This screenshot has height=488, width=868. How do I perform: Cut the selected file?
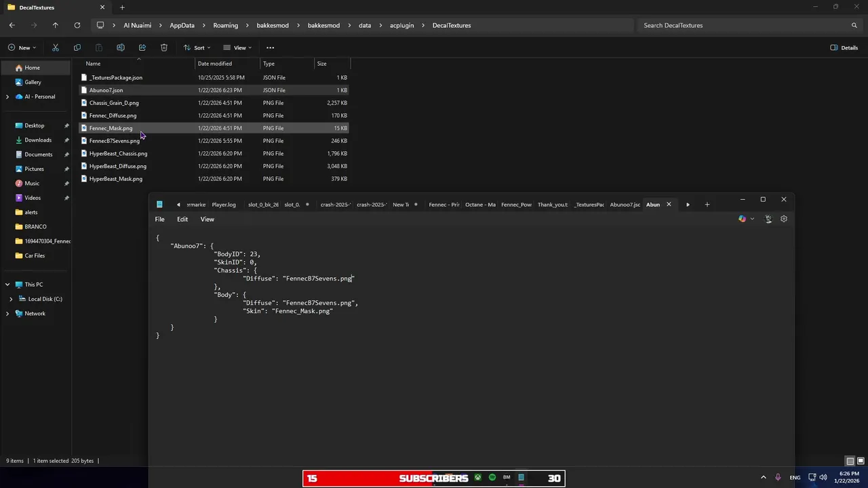pyautogui.click(x=56, y=47)
